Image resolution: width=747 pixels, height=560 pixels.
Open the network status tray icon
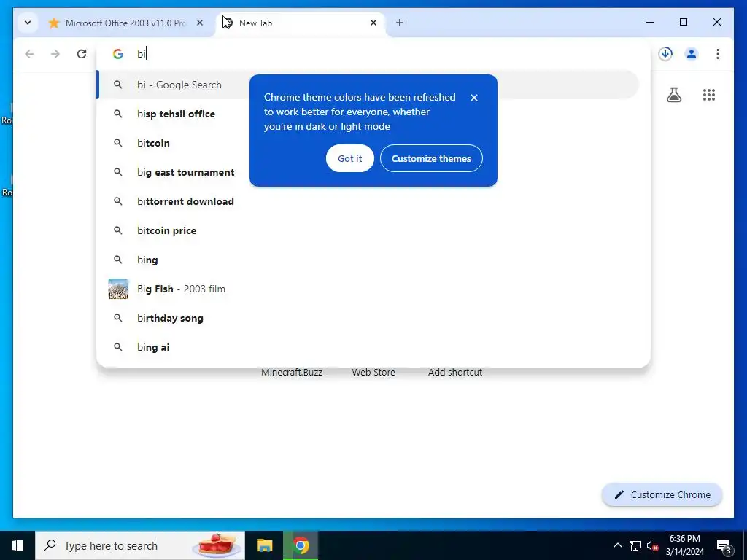tap(635, 545)
